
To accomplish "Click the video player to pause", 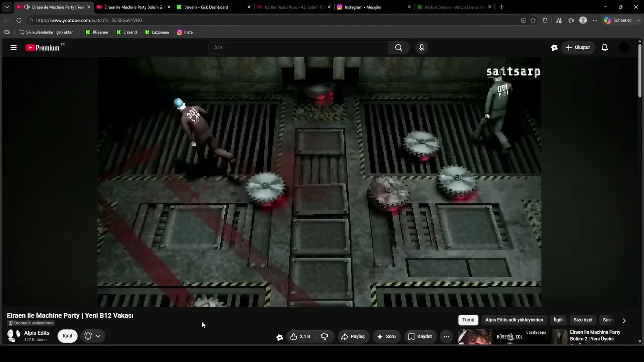I will click(x=319, y=182).
